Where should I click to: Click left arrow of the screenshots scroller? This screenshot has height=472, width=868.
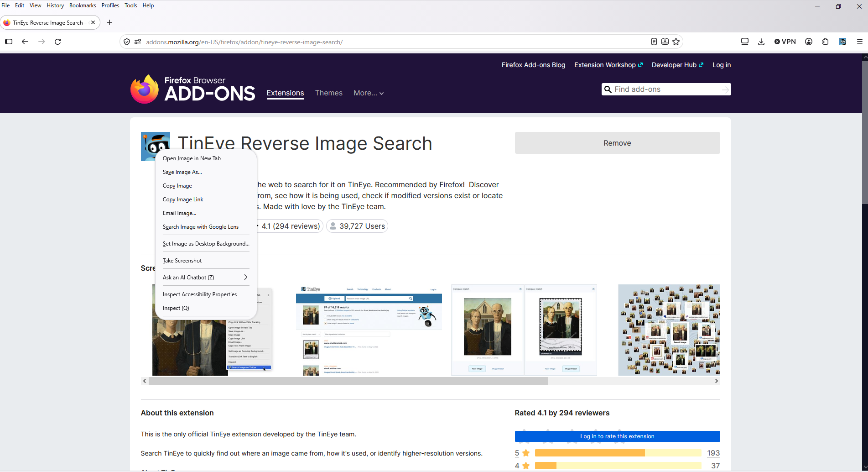pos(145,381)
